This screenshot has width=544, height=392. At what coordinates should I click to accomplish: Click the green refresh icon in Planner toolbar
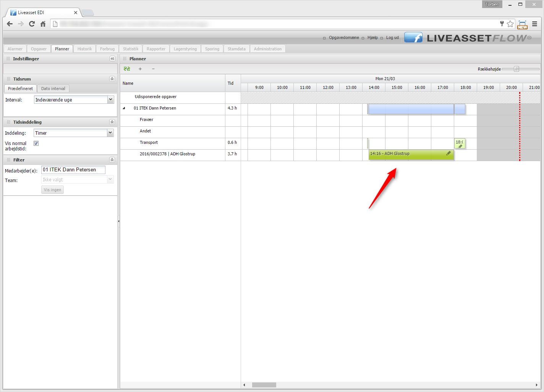(127, 69)
